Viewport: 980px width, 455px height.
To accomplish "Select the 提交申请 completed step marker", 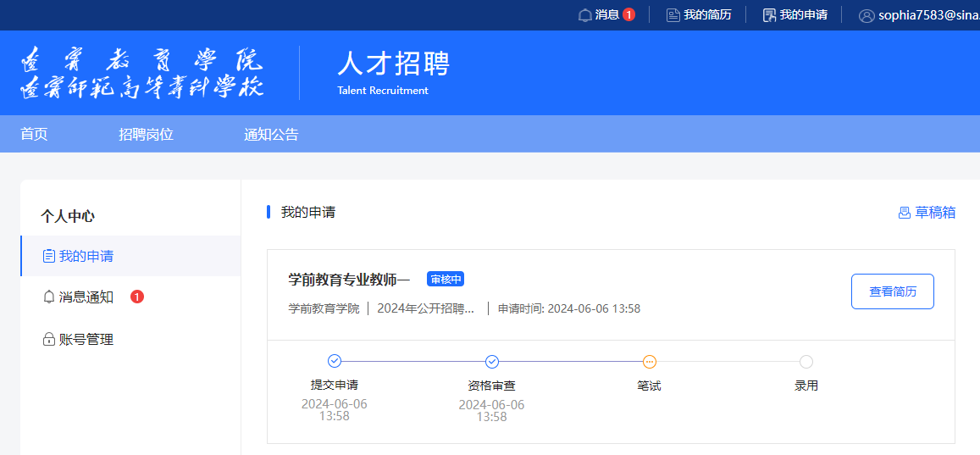I will [335, 362].
